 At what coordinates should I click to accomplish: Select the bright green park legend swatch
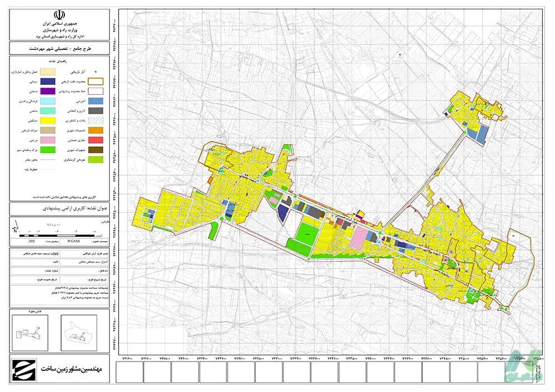pos(48,150)
